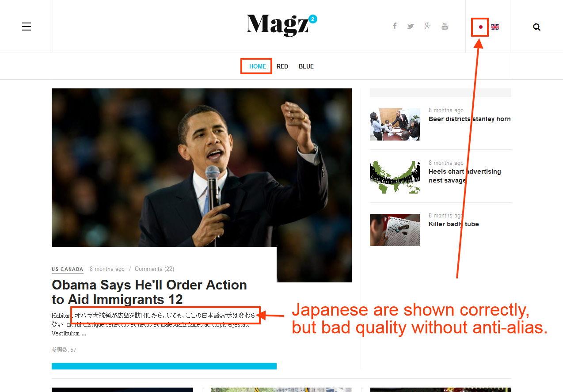
Task: Switch language with the Japanese flag
Action: 481,27
